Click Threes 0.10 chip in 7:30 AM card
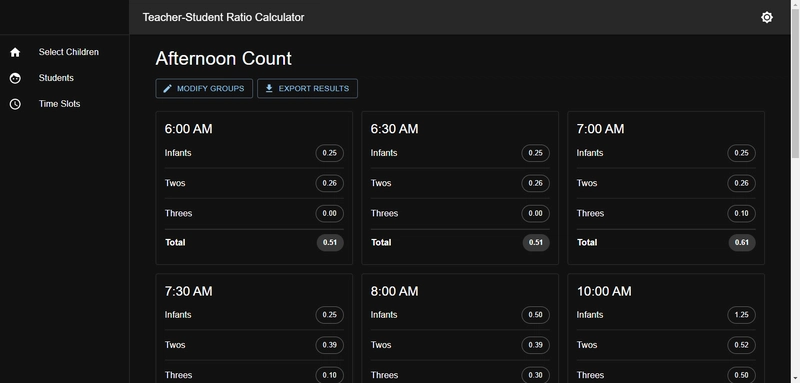 click(330, 375)
